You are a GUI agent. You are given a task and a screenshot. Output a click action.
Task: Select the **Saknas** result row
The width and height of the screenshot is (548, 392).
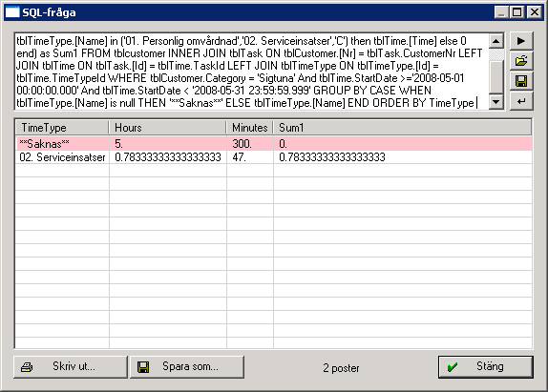point(274,143)
